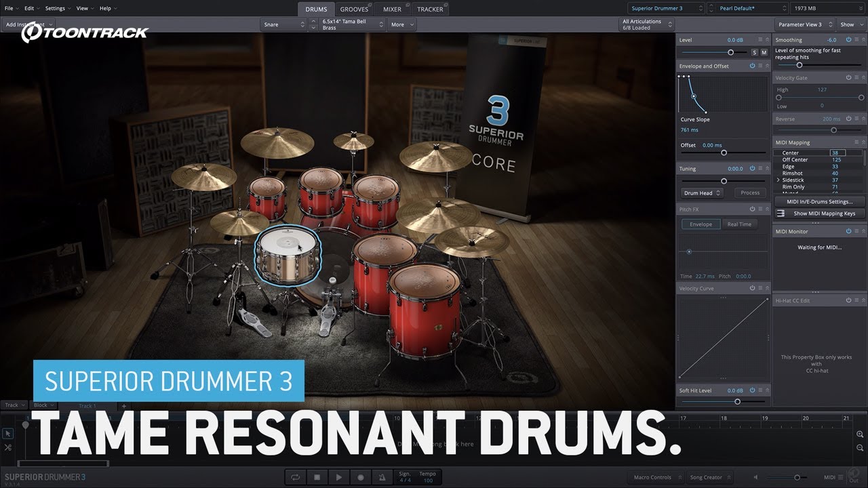Open the Drum Head tuning dropdown

[702, 192]
